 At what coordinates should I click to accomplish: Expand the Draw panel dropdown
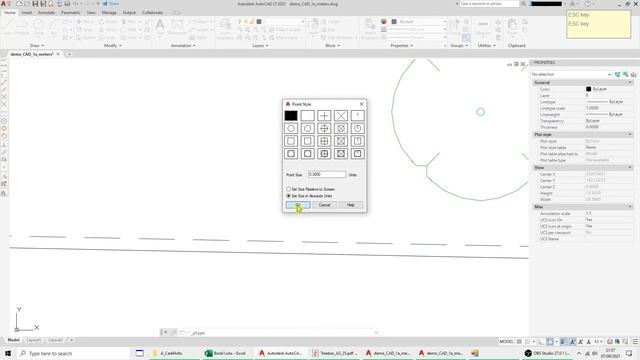37,45
